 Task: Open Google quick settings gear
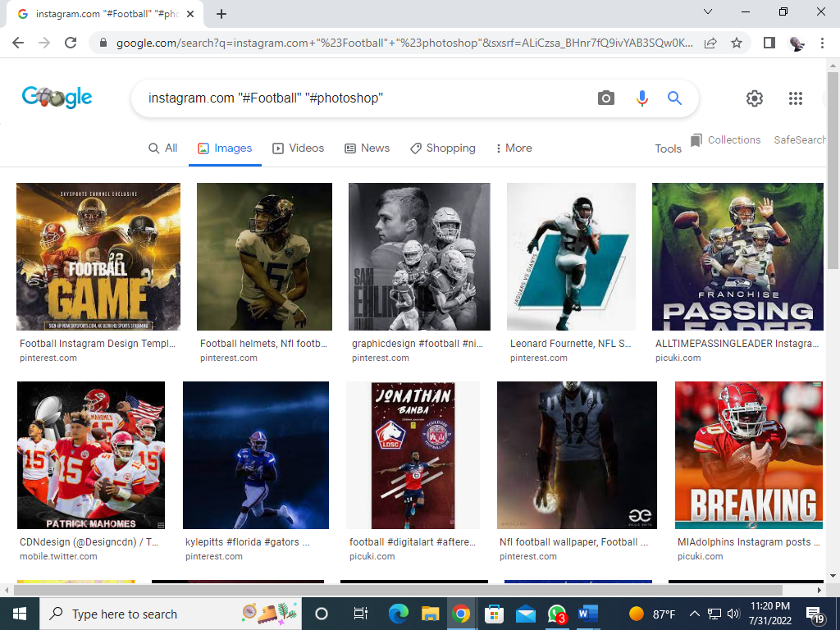(755, 98)
